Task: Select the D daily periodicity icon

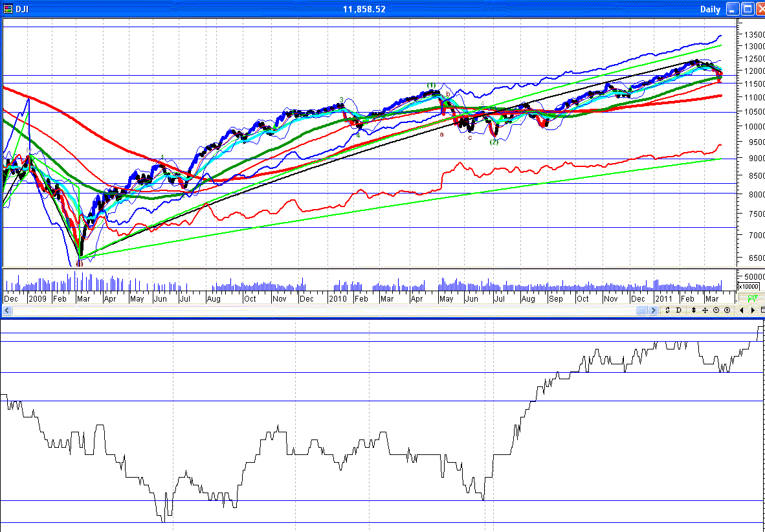Action: click(x=678, y=310)
